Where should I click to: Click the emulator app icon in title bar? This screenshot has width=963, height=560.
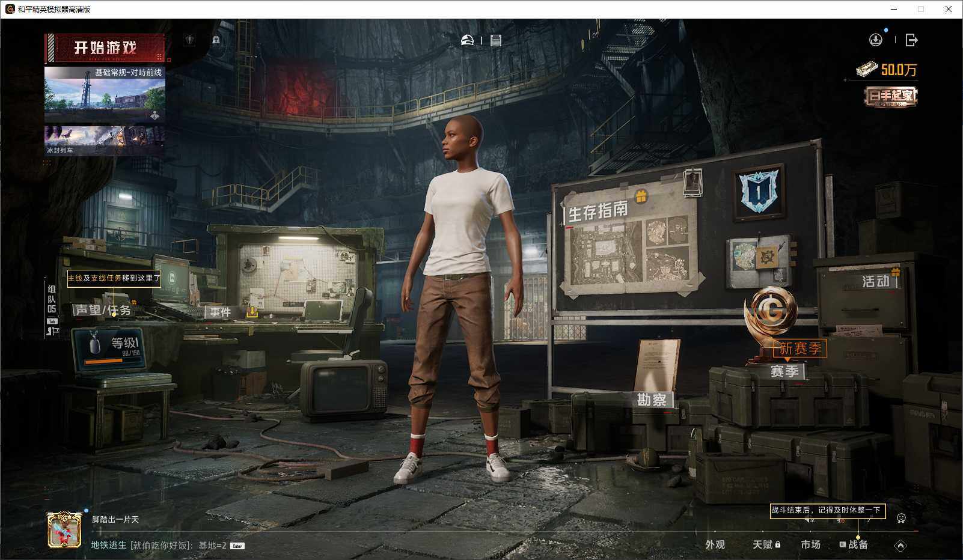point(10,9)
